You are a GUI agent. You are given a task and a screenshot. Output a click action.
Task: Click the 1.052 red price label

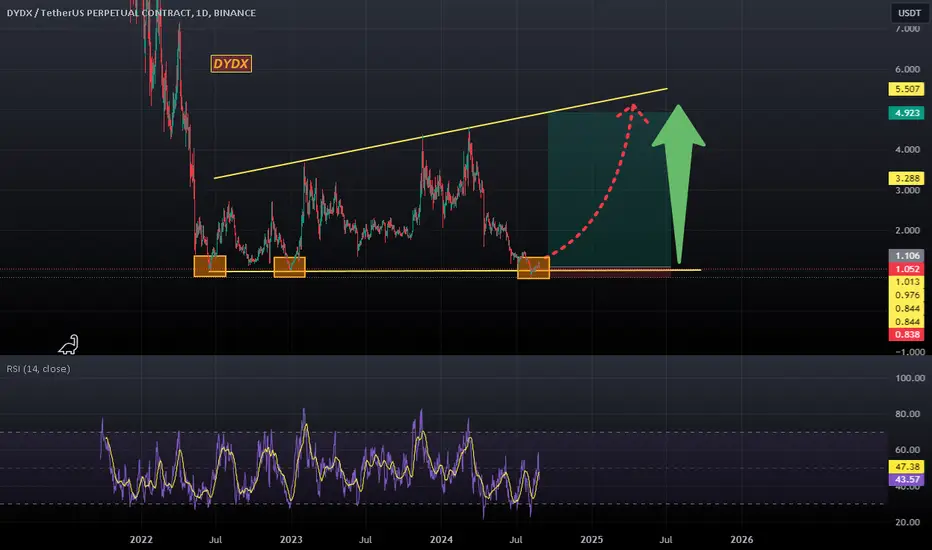pos(906,269)
